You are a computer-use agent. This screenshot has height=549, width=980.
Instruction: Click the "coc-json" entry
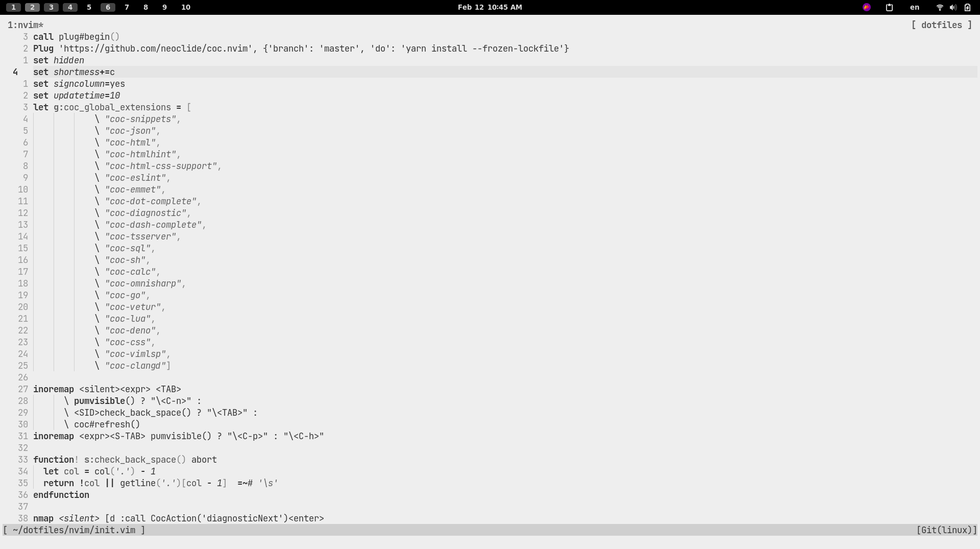(x=130, y=131)
